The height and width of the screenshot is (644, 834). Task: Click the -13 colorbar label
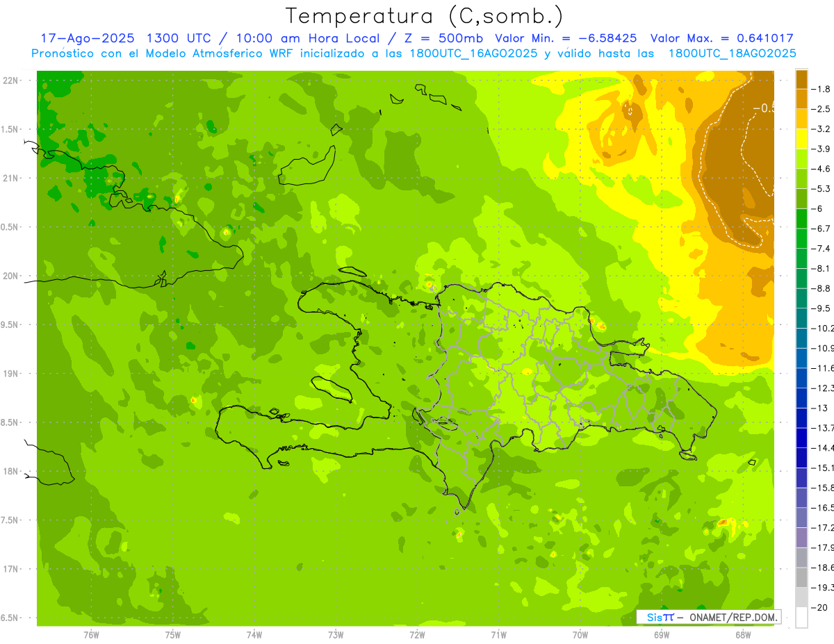820,408
